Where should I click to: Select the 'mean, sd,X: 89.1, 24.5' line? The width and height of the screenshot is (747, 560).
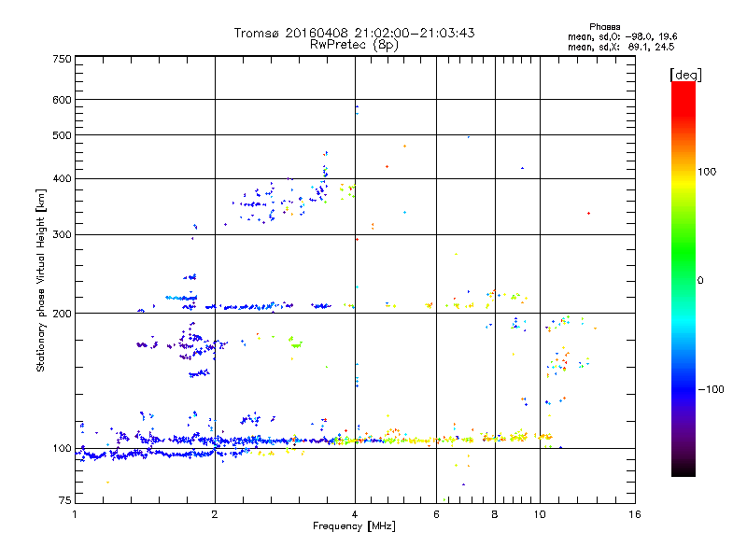(621, 47)
